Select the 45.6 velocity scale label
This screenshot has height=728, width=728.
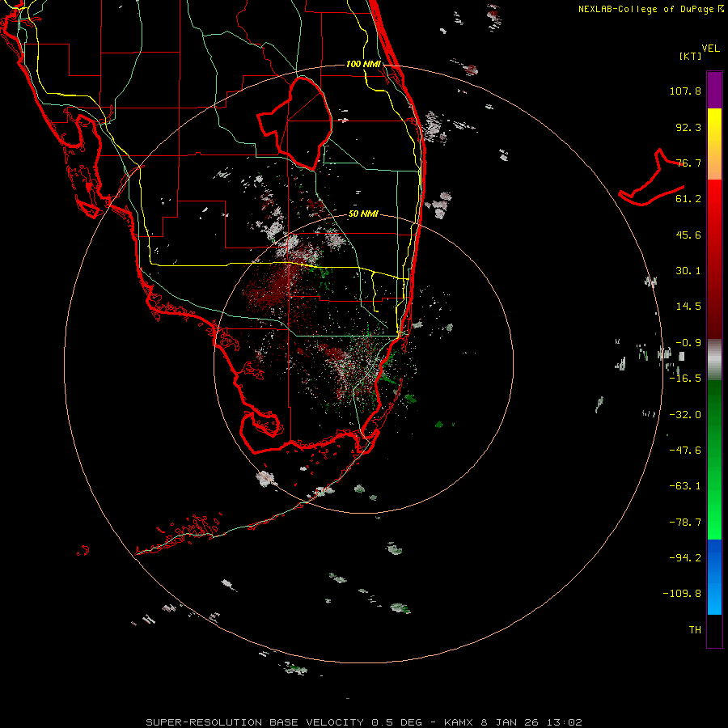pos(688,235)
